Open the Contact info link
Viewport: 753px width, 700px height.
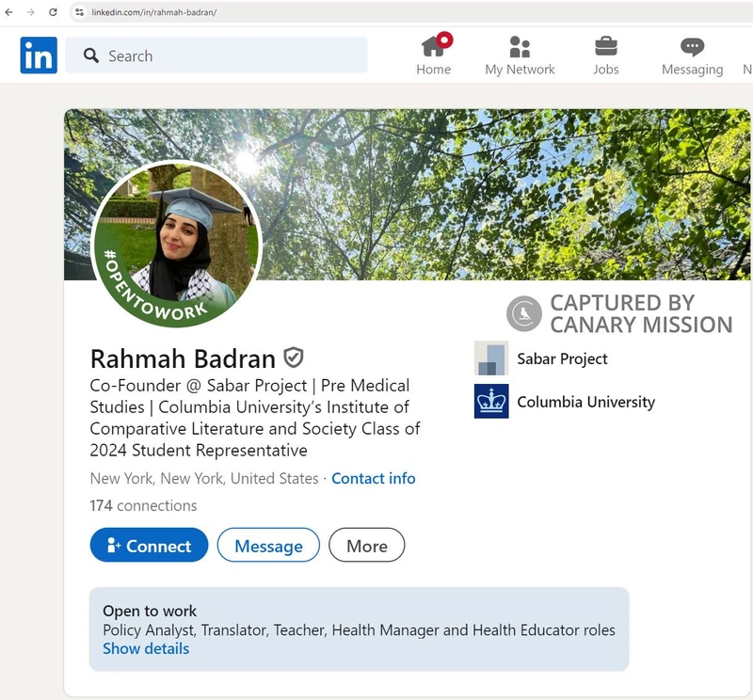[373, 479]
